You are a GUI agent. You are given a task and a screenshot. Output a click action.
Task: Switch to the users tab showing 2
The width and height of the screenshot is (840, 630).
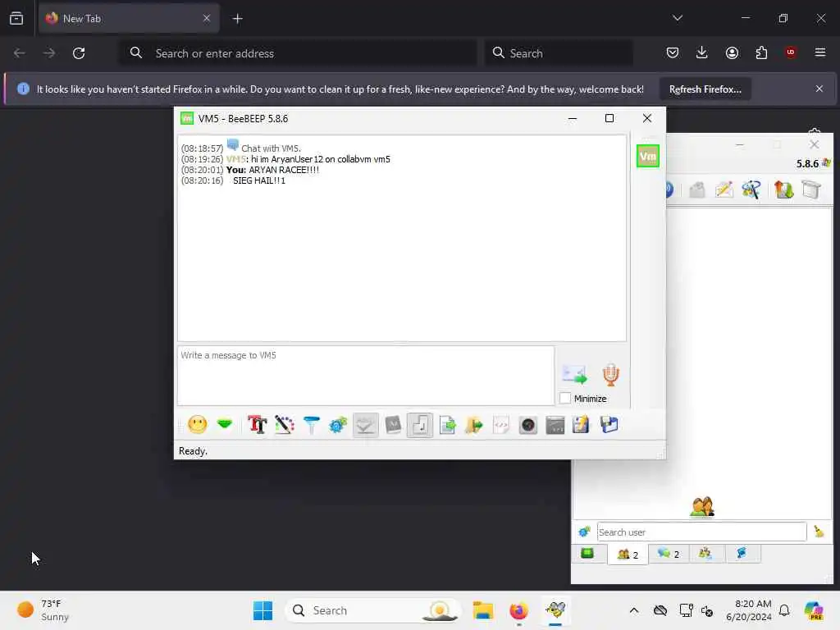tap(628, 554)
